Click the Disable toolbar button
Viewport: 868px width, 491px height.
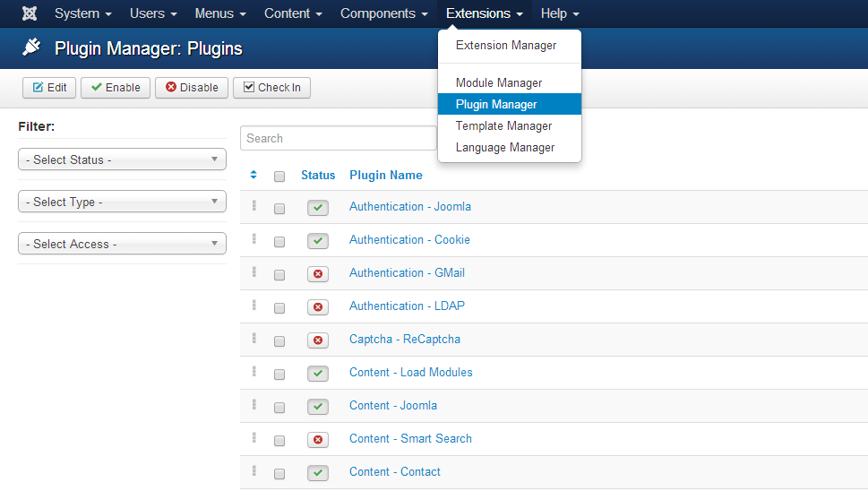[192, 88]
